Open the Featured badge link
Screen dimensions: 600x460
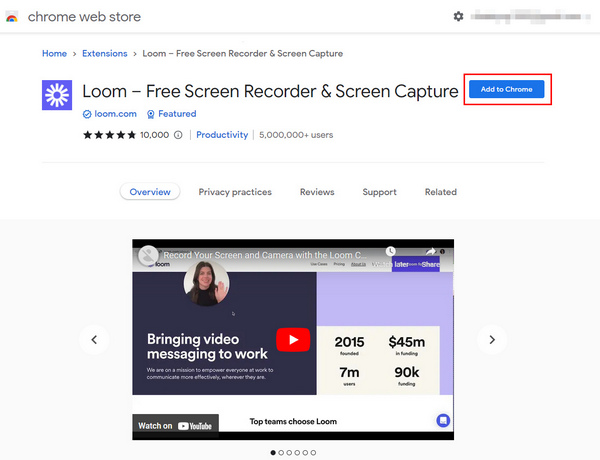177,114
